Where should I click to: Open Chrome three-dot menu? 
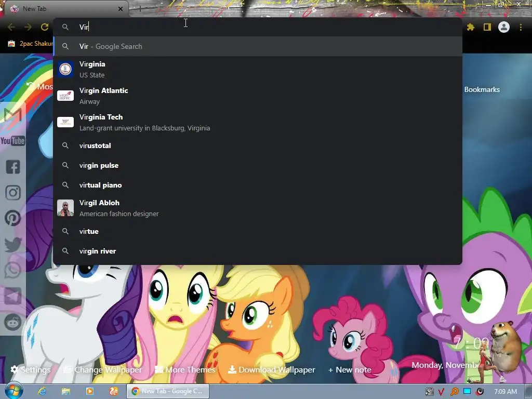[x=521, y=27]
